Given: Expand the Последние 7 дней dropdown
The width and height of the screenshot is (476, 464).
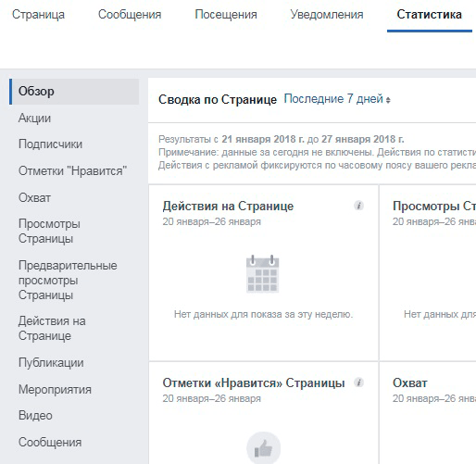Looking at the screenshot, I should click(337, 99).
